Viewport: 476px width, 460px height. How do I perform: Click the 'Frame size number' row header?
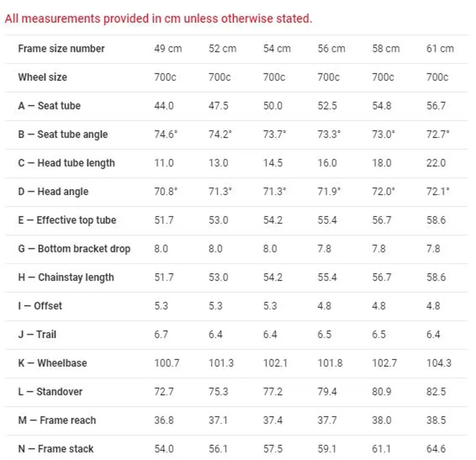[61, 49]
